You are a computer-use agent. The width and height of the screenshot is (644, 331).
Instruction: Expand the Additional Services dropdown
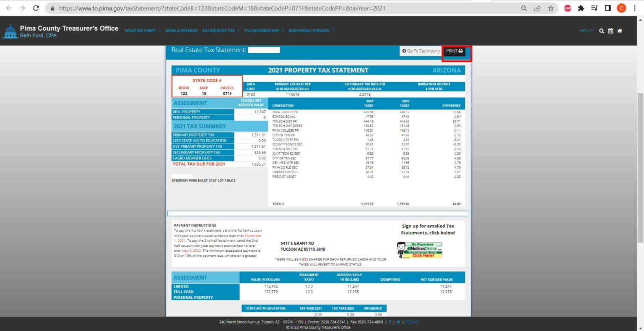311,31
